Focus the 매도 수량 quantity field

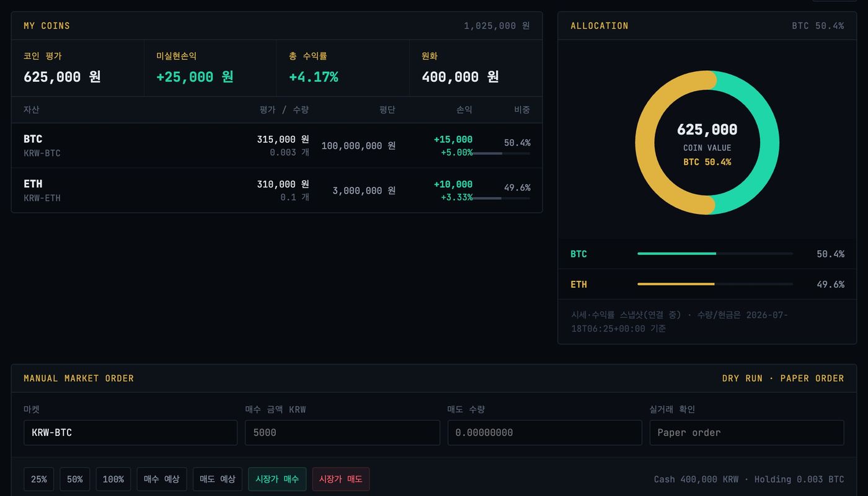pos(545,433)
